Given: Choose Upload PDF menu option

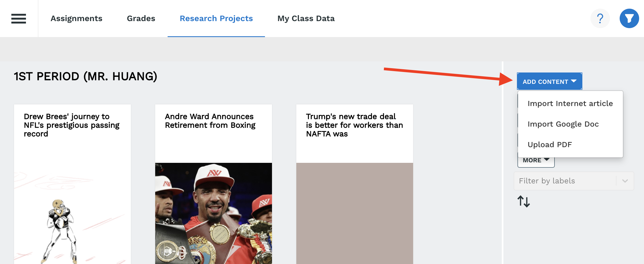Looking at the screenshot, I should coord(550,145).
